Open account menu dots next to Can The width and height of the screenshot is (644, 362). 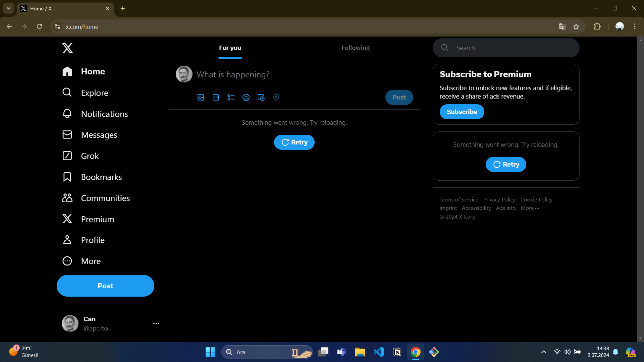coord(156,323)
